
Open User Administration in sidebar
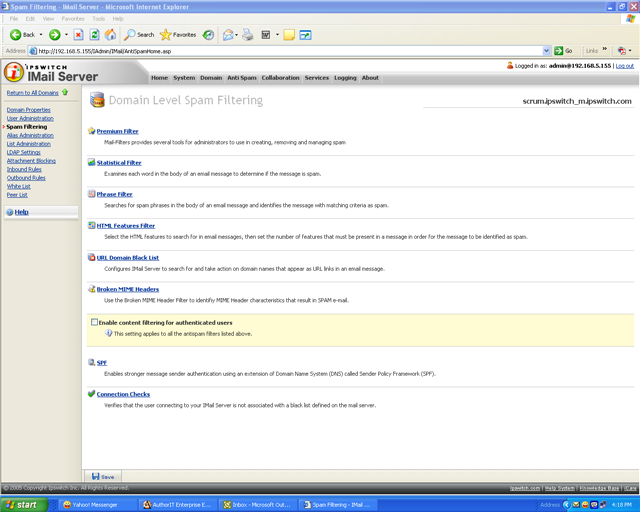click(x=30, y=118)
